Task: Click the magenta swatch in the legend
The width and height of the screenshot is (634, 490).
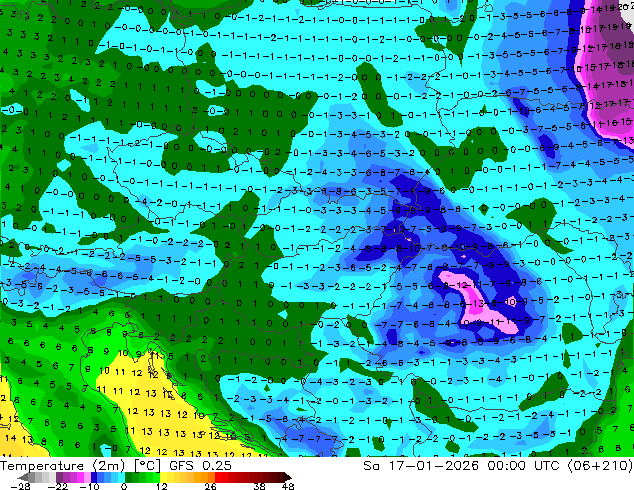Action: (80, 477)
